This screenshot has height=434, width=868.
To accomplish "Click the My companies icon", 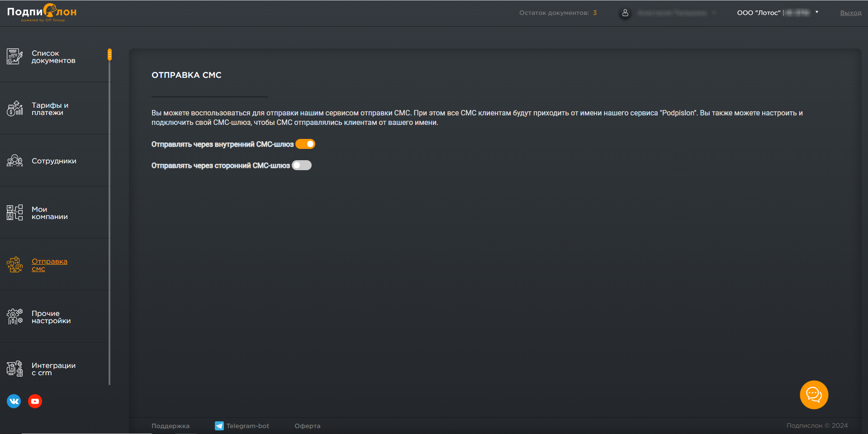I will pos(14,213).
